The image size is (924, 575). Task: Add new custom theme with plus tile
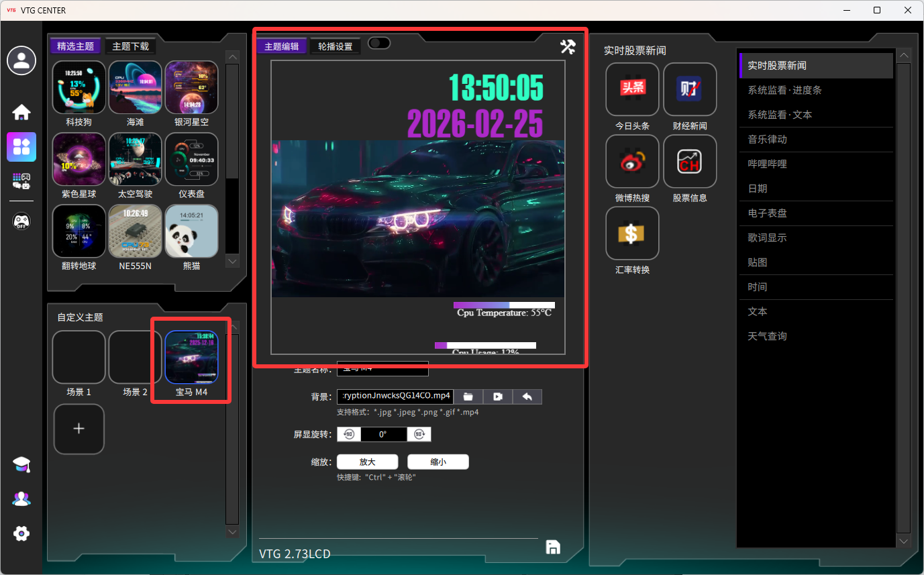coord(79,429)
